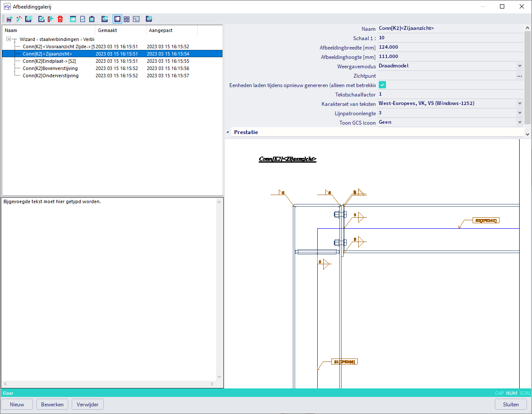Select the Conn[K2]Onderverstijving picture

[50, 76]
